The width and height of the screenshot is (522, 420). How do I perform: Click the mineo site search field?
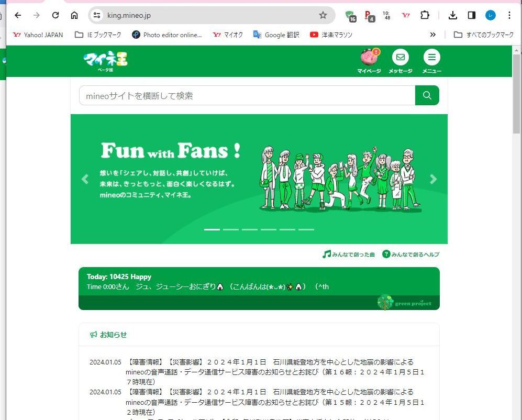[247, 95]
